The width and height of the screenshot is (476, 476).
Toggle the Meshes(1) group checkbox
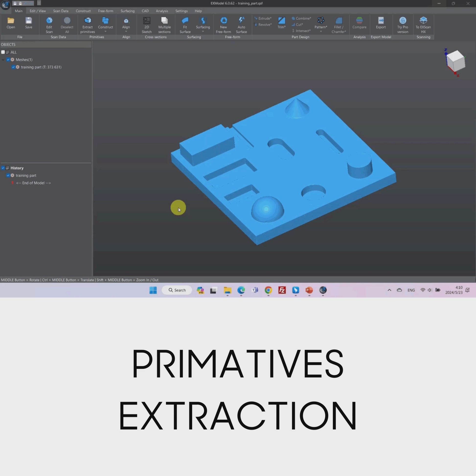(8, 60)
